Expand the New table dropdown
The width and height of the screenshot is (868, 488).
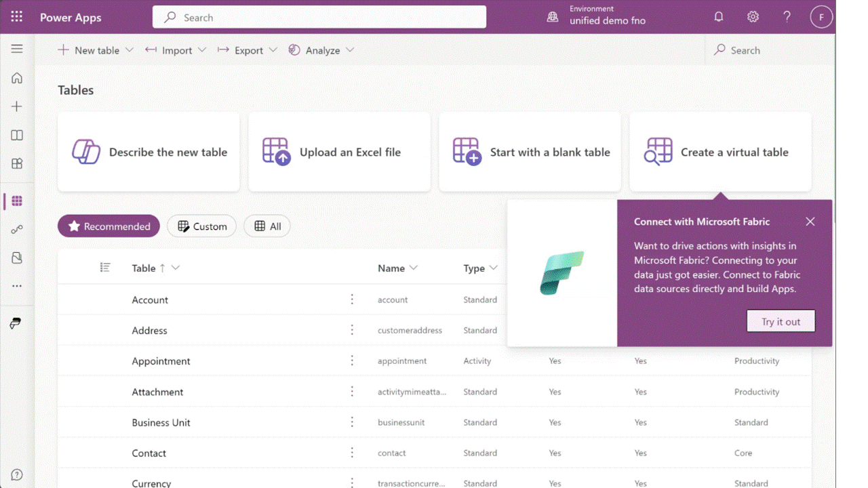130,49
